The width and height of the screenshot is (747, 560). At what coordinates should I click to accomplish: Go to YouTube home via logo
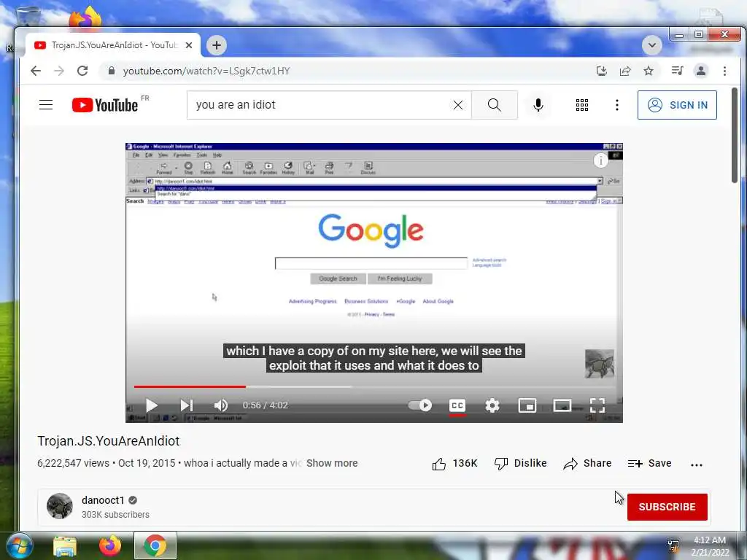(x=105, y=105)
